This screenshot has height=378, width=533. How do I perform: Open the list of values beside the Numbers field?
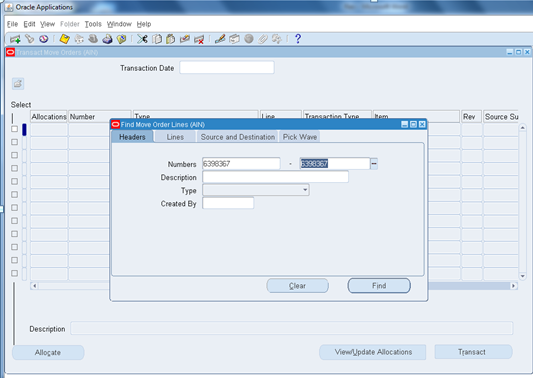(x=374, y=164)
